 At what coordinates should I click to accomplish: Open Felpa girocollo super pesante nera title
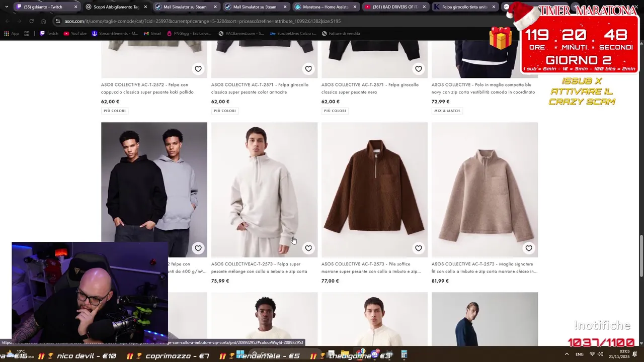(370, 88)
